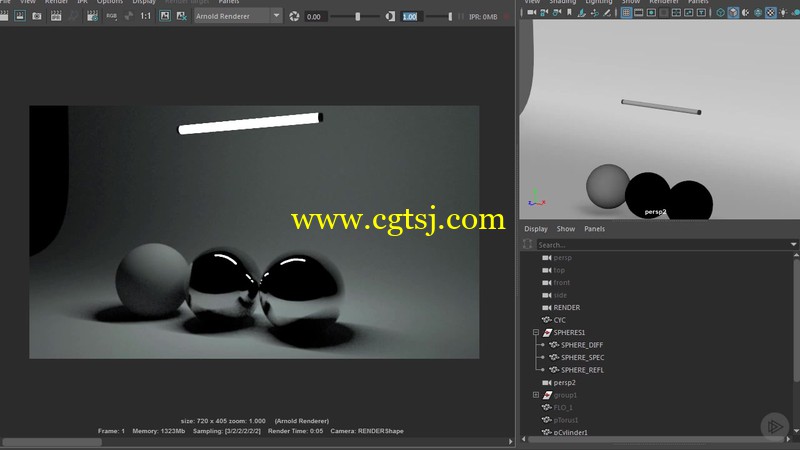Expand the group1 node
Screen dimensions: 800x450
click(x=536, y=394)
